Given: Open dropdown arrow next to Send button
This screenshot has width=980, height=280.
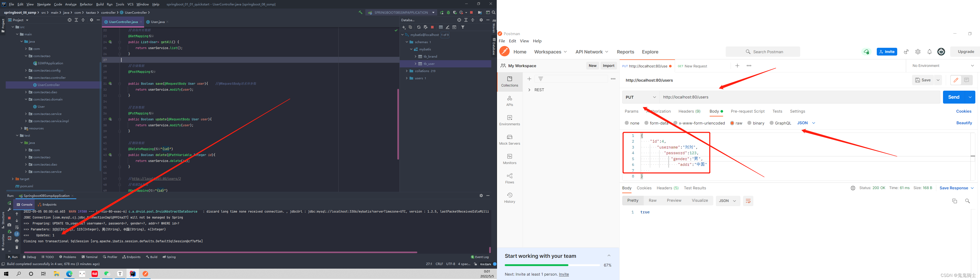Looking at the screenshot, I should pos(970,97).
